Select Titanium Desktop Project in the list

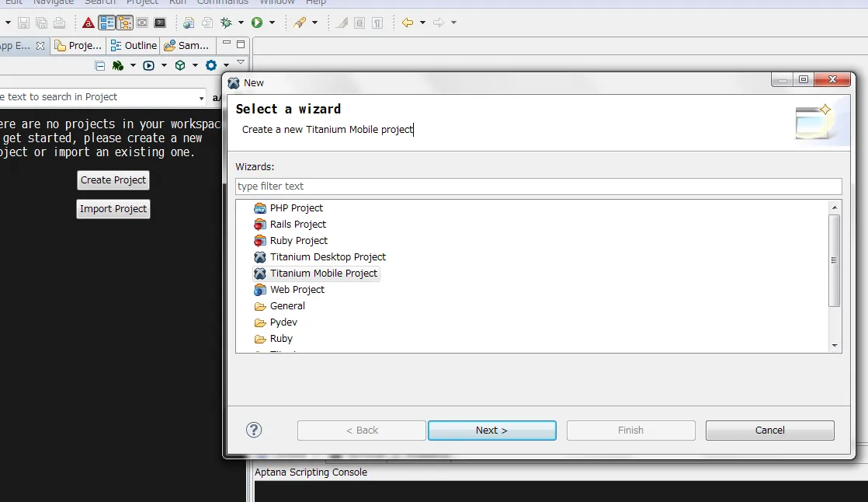point(328,257)
